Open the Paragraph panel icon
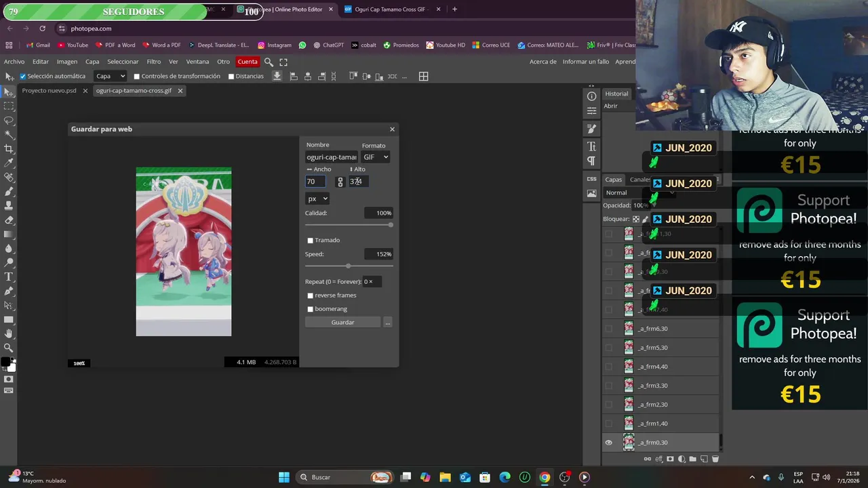Screen dimensions: 868x488 click(x=591, y=161)
